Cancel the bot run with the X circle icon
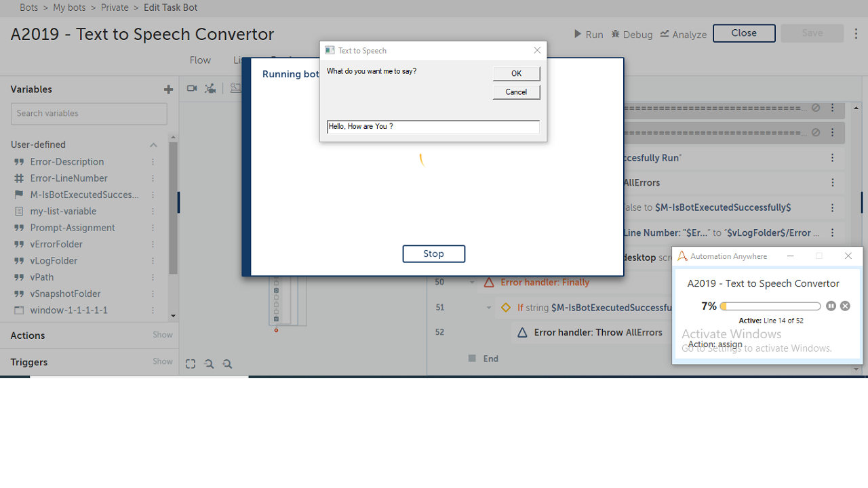The image size is (868, 488). pos(845,306)
